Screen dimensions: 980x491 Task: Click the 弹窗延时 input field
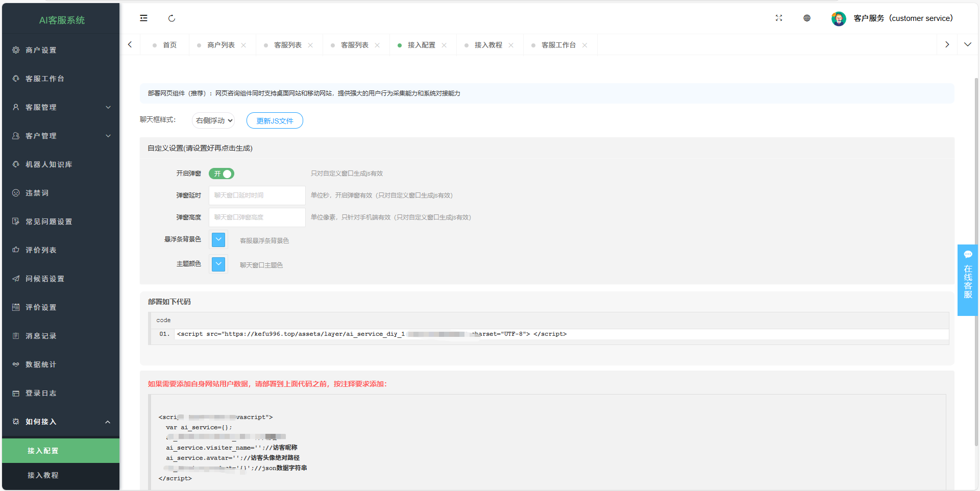(257, 195)
